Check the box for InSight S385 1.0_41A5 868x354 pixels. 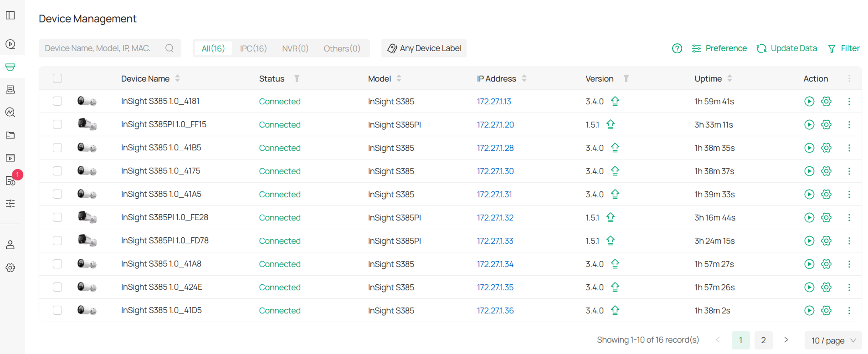click(57, 194)
